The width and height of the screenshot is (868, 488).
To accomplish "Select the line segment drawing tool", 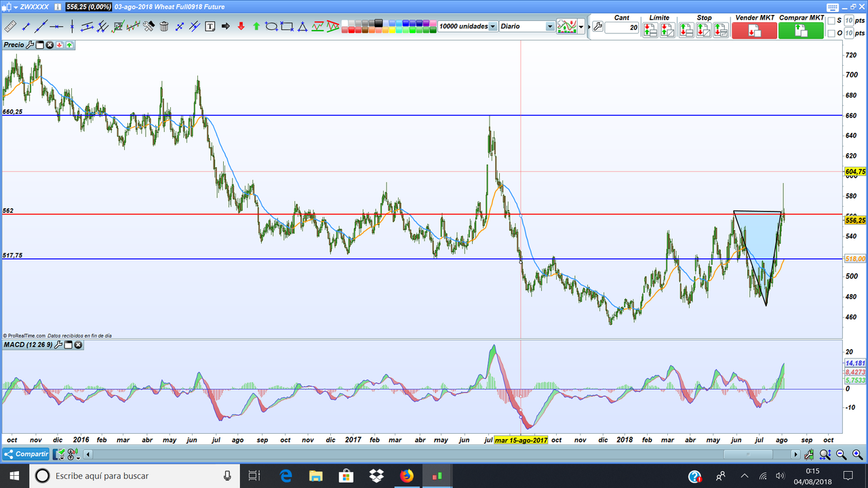I will 26,26.
